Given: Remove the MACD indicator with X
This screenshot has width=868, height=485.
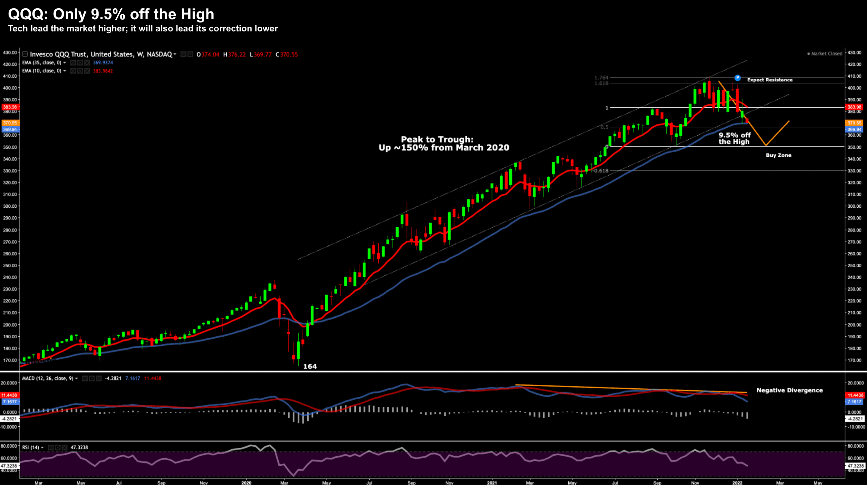Looking at the screenshot, I should [x=99, y=378].
